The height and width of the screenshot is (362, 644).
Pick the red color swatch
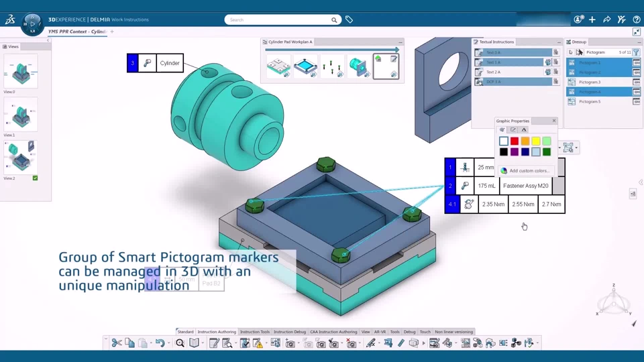(515, 141)
